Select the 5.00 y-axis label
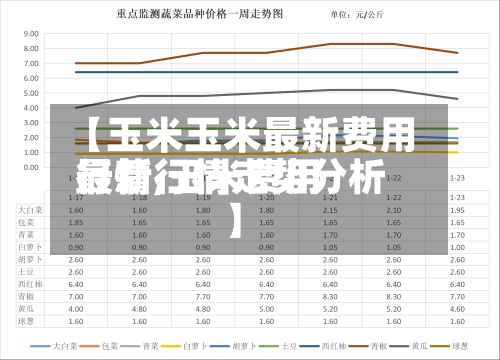Screen dimensions: 500x360 (31, 93)
